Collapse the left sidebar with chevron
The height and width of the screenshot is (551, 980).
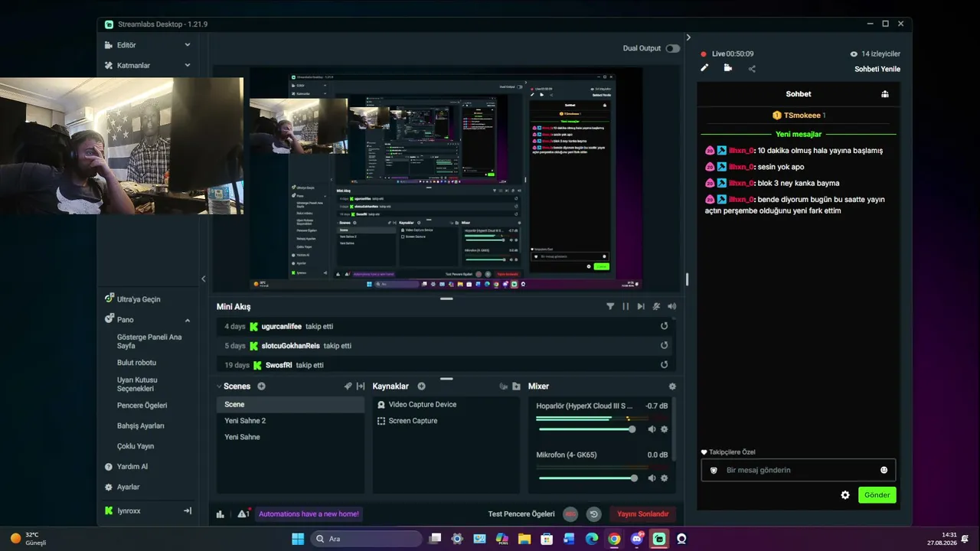pyautogui.click(x=204, y=279)
